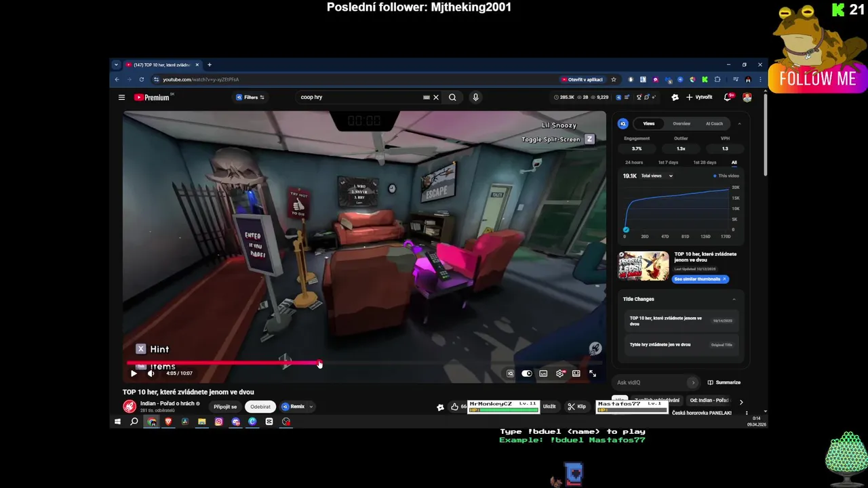The height and width of the screenshot is (488, 868).
Task: Open Windows taskbar search
Action: point(134,422)
